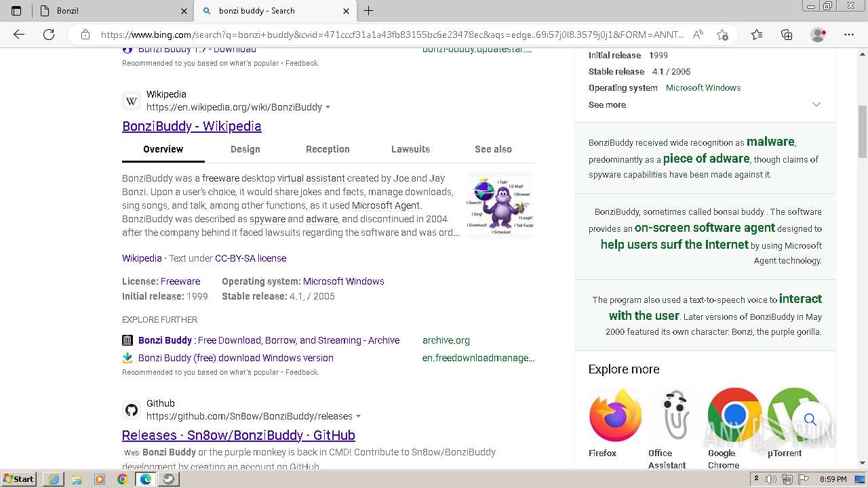Open Read aloud icon in address bar
868x488 pixels.
[698, 35]
